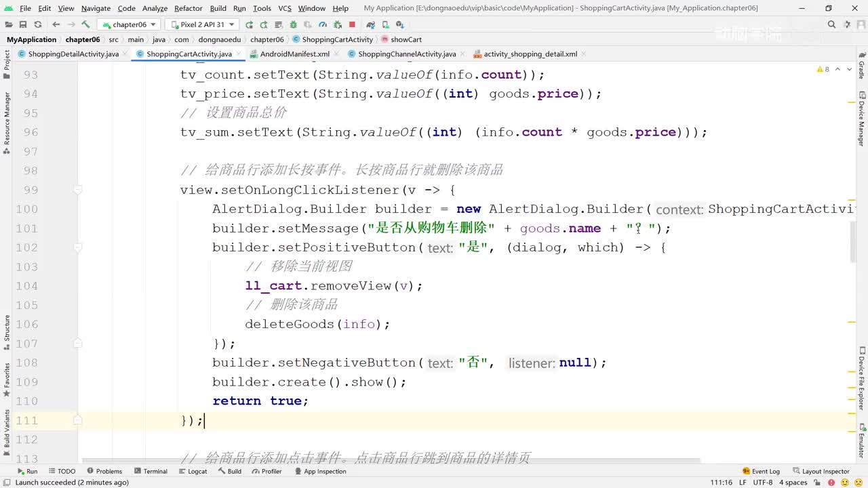The height and width of the screenshot is (488, 868).
Task: Open the Layout Inspector
Action: click(x=821, y=471)
